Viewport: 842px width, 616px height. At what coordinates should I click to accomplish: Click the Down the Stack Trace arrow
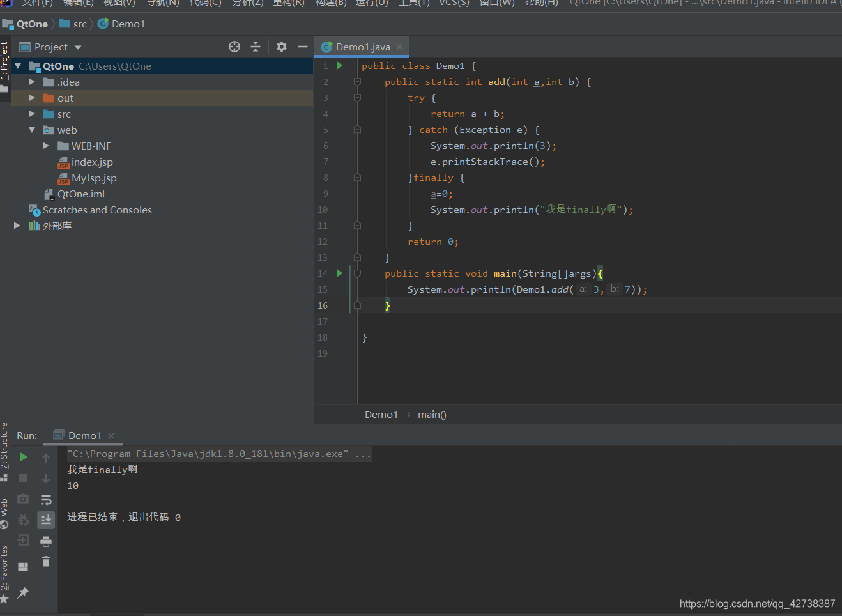46,479
